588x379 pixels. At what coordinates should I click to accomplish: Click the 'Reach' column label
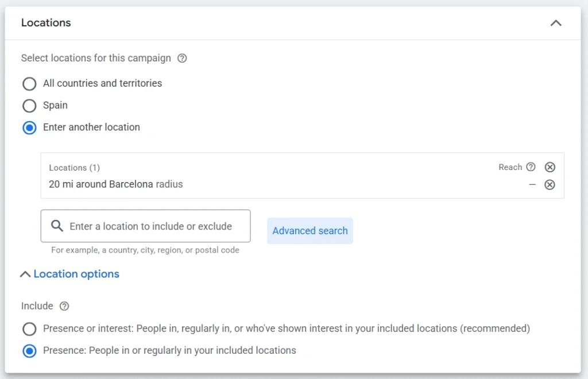click(510, 167)
